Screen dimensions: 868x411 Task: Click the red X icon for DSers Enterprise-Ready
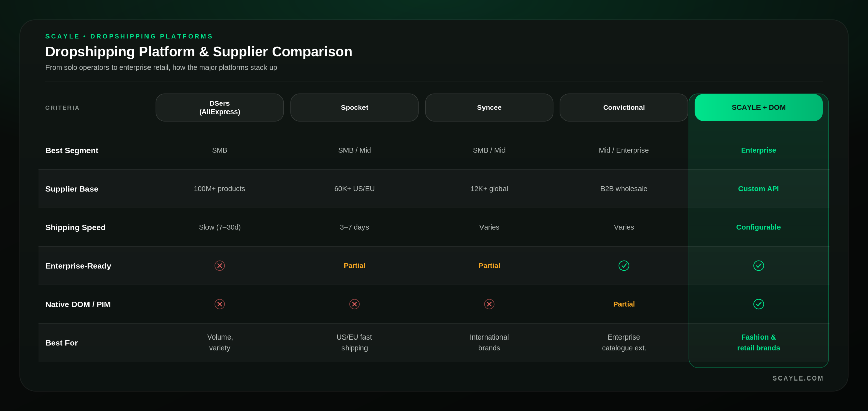[220, 266]
